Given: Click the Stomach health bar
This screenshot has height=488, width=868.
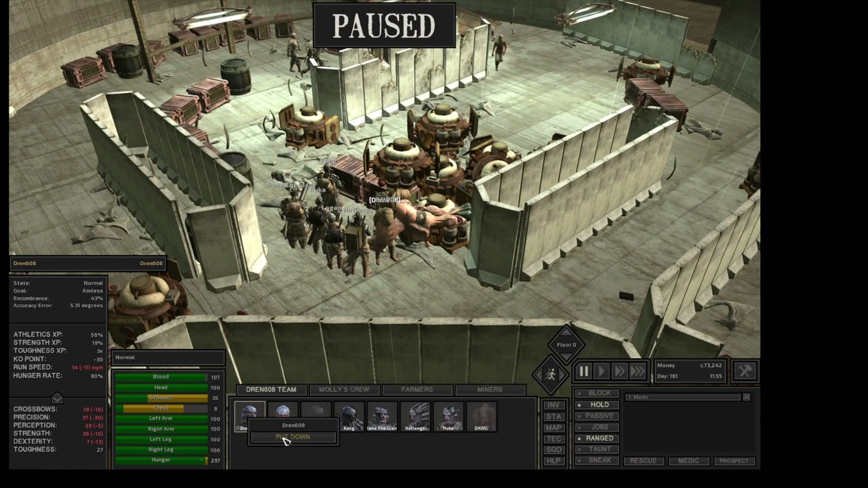Looking at the screenshot, I should coord(161,398).
